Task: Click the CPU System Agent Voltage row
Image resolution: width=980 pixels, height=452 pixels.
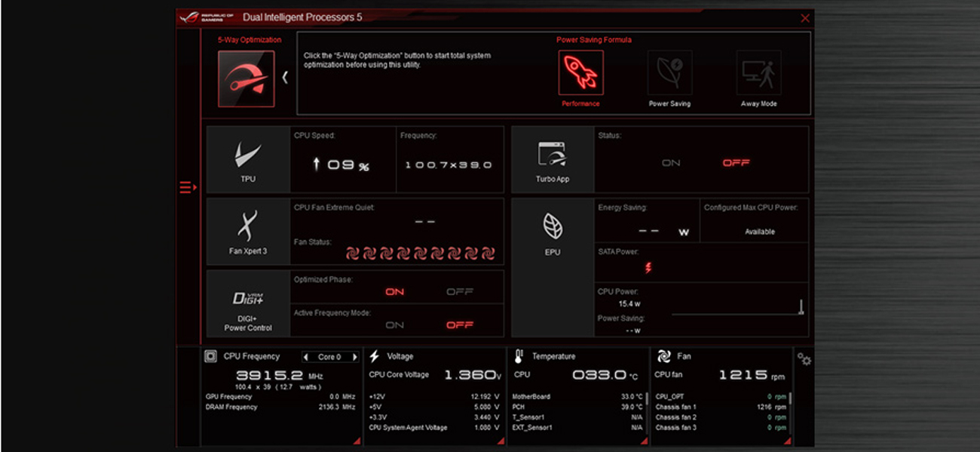Action: tap(433, 428)
